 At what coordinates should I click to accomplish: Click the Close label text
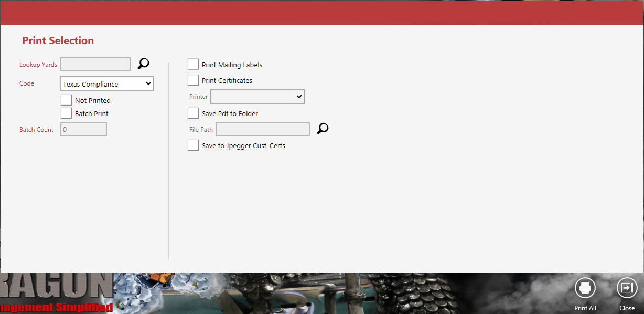coord(627,308)
